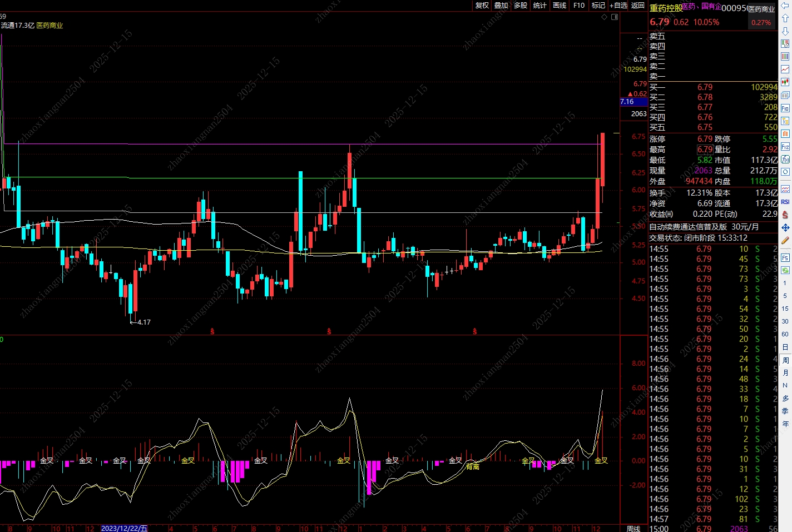Click the blue four-way move arrows icon
Viewport: 792px width, 532px height.
pos(785,227)
